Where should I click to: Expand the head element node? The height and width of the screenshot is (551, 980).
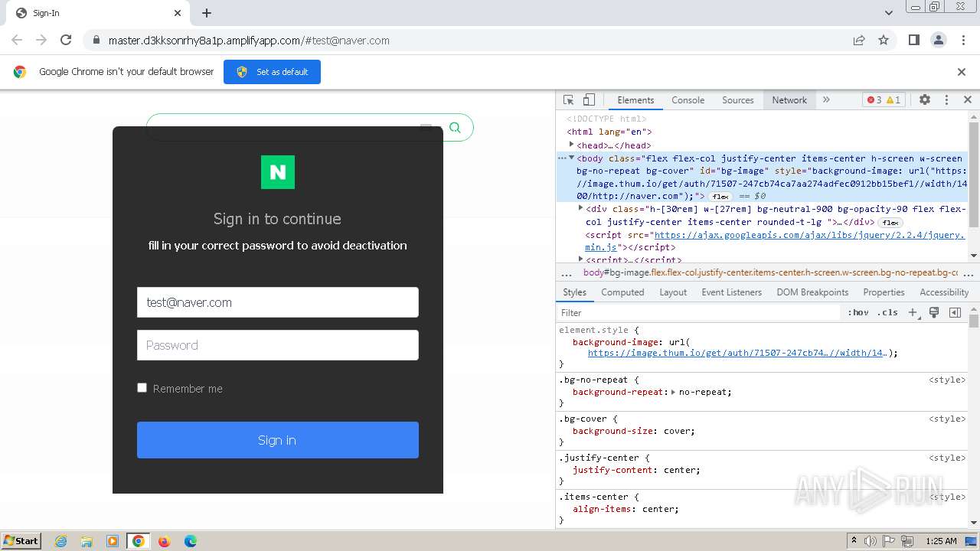click(571, 145)
